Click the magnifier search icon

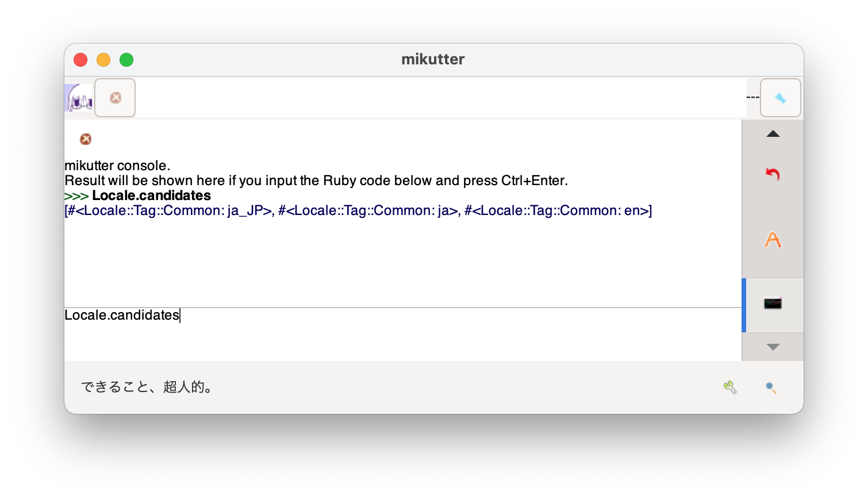click(x=771, y=387)
